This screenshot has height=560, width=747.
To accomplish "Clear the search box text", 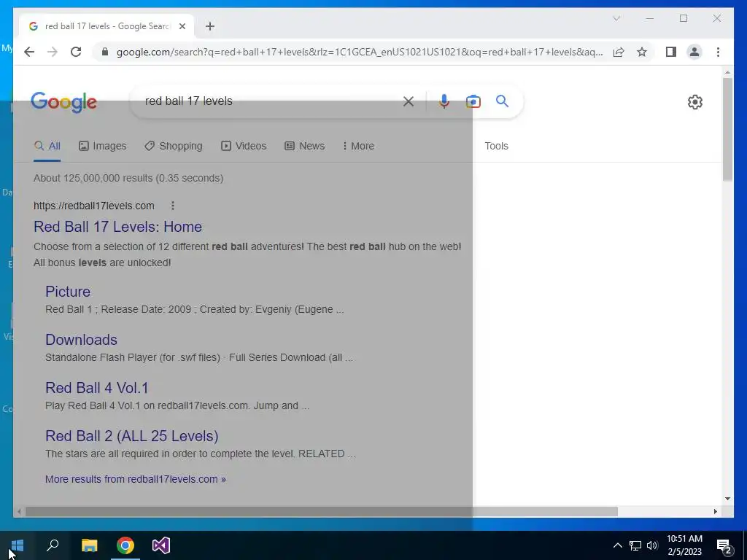I will pos(409,101).
